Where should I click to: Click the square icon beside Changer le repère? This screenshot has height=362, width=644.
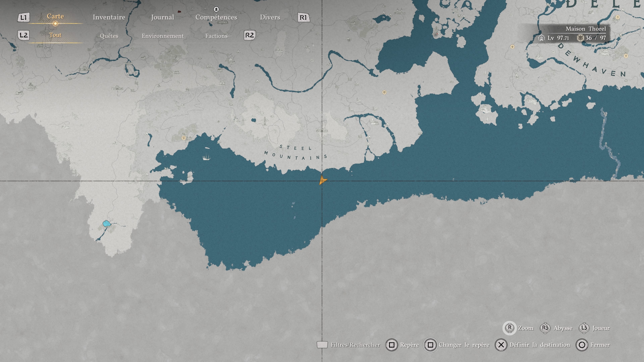point(430,345)
